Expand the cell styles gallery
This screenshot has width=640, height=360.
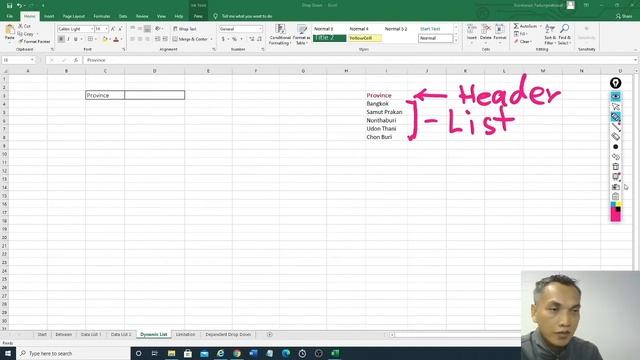(x=456, y=40)
